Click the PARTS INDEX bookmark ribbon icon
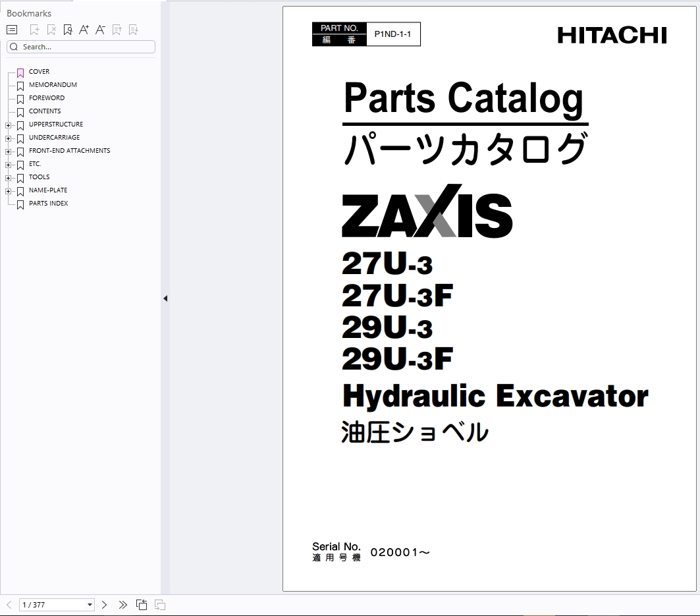This screenshot has height=616, width=700. coord(20,205)
